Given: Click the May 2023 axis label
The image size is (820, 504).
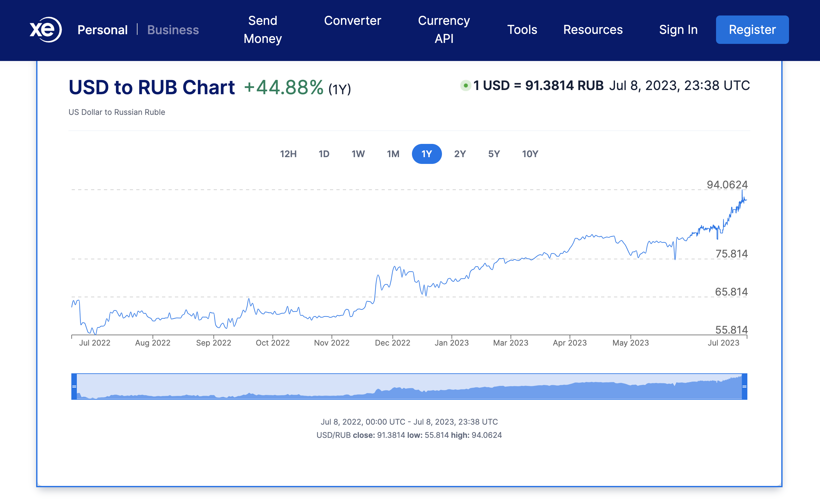Looking at the screenshot, I should pos(630,343).
